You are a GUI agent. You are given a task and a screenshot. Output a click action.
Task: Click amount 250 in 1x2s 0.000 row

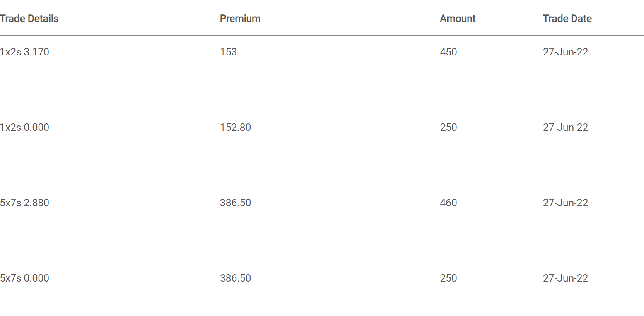(449, 128)
